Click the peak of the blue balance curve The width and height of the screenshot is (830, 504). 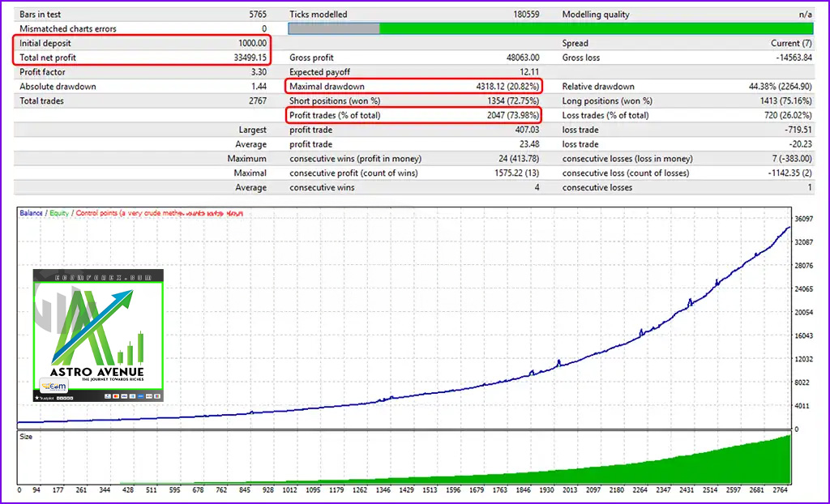click(789, 227)
